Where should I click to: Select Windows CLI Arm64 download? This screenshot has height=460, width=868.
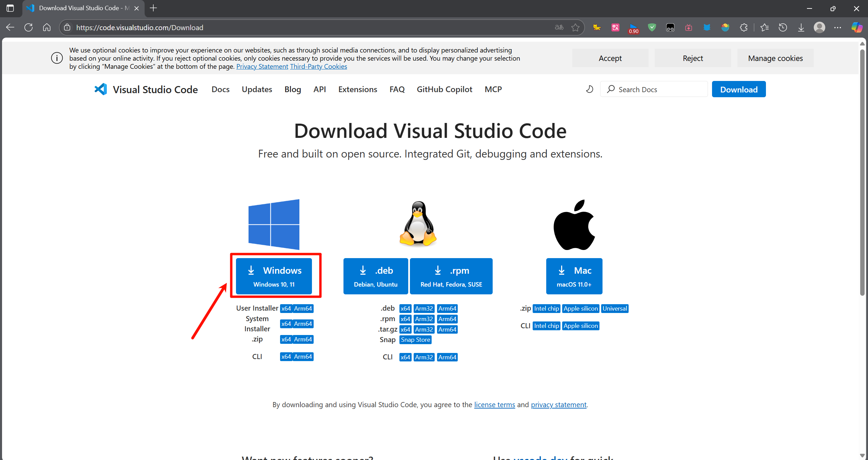pyautogui.click(x=303, y=357)
